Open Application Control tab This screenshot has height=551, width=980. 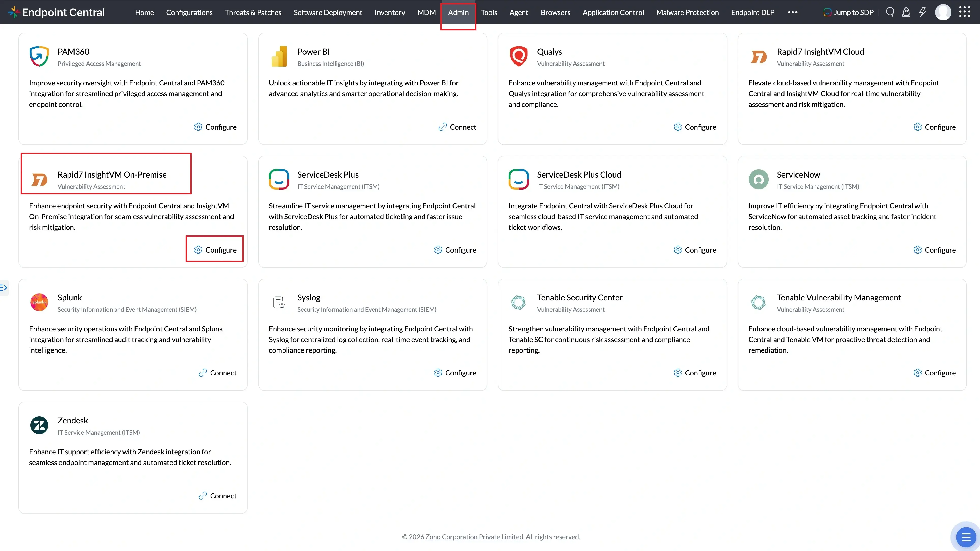tap(613, 12)
